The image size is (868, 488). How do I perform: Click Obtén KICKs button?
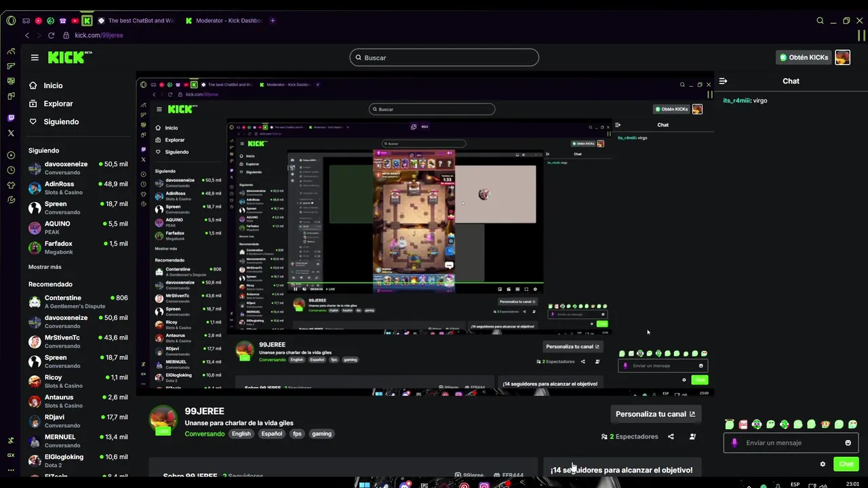804,58
